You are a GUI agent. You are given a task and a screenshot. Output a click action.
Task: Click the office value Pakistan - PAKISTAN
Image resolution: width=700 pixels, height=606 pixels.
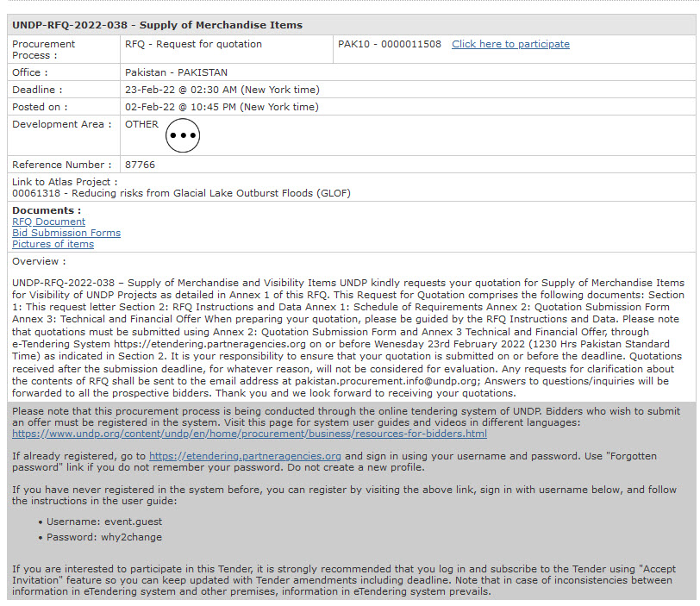pyautogui.click(x=176, y=72)
